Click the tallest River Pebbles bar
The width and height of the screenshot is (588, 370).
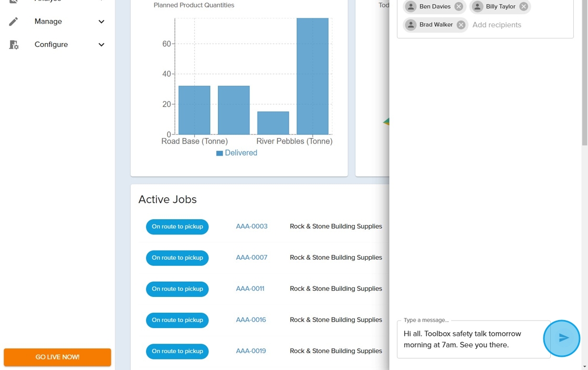pos(312,76)
